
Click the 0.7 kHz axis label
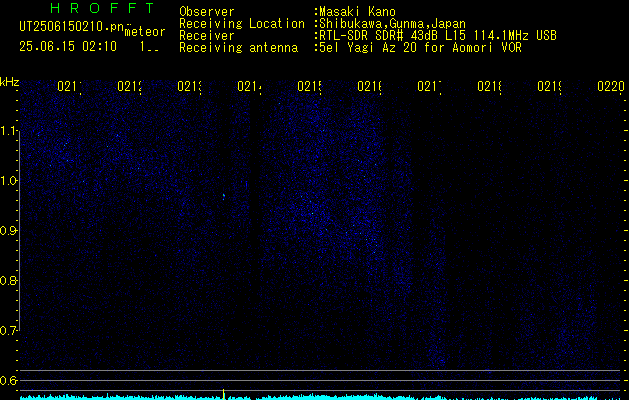tap(9, 331)
